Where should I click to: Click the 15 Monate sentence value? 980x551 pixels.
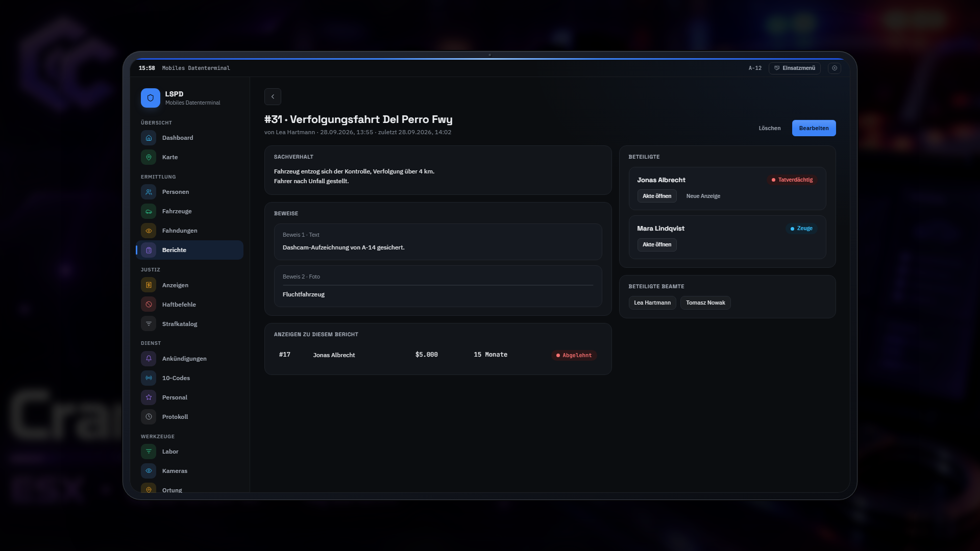pyautogui.click(x=491, y=355)
